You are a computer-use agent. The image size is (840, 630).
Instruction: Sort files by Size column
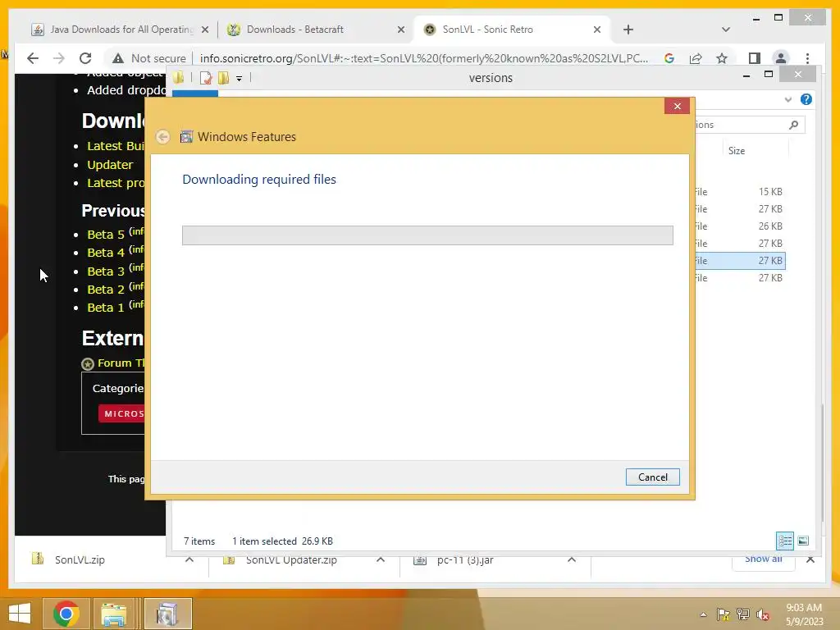[737, 151]
